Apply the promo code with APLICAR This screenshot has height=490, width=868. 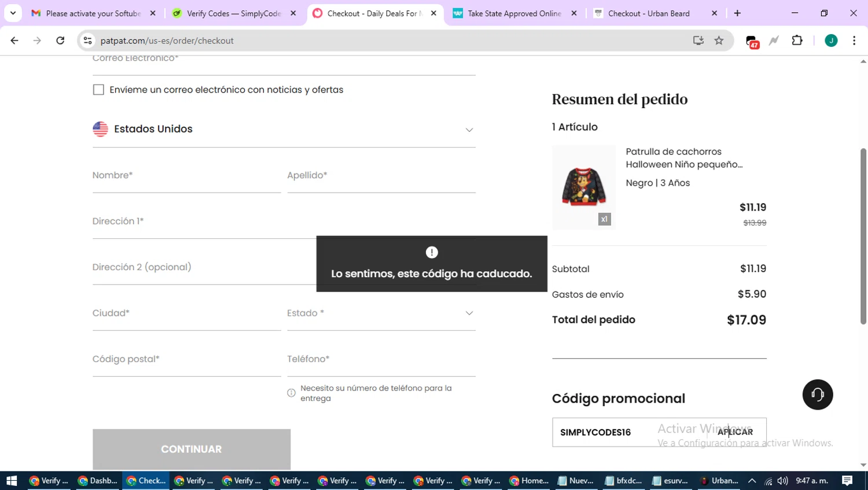(x=735, y=432)
